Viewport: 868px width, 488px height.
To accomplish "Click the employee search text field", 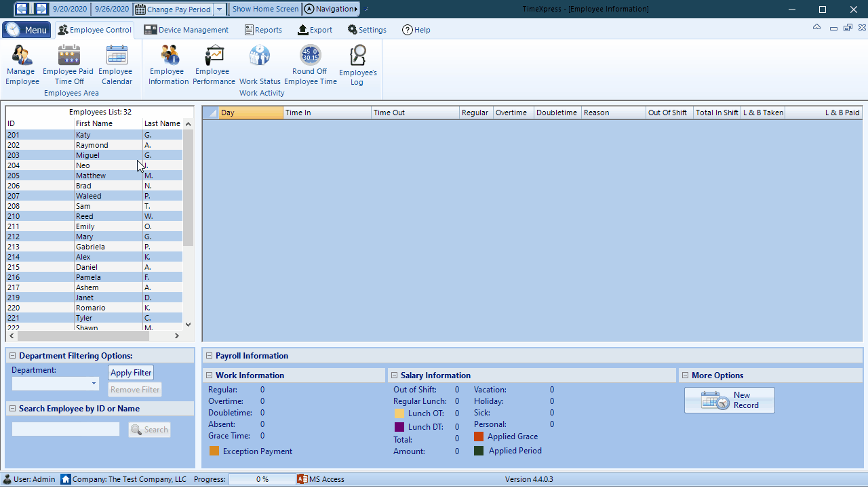I will (x=66, y=430).
